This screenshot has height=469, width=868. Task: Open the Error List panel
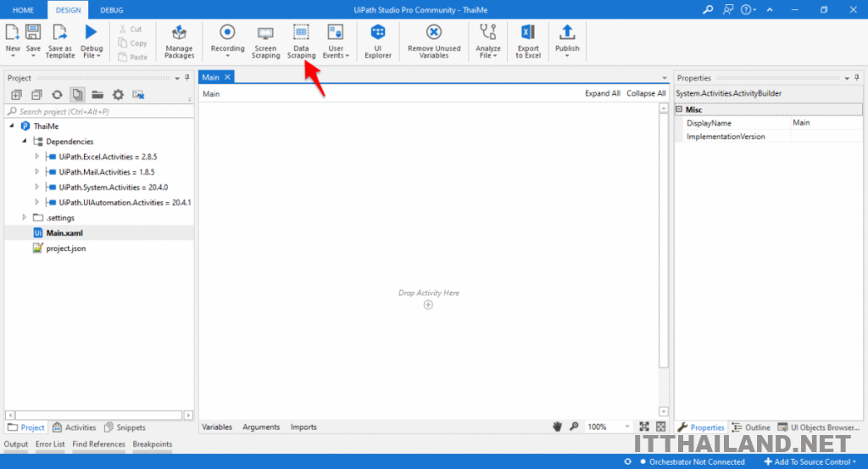[x=50, y=444]
